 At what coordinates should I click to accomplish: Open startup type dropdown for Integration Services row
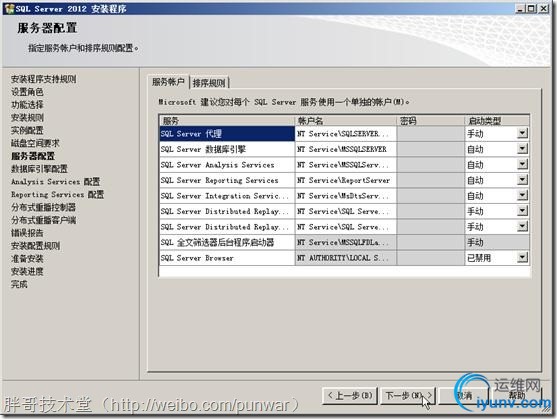point(522,196)
